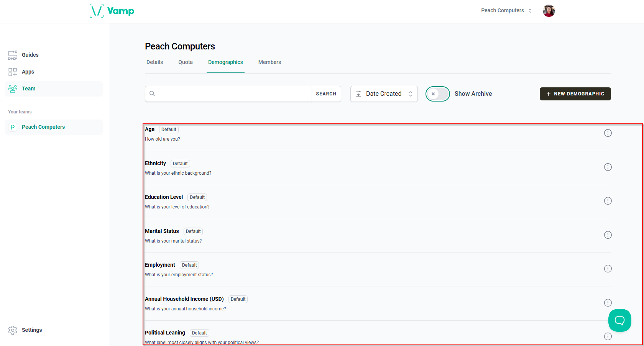Enable the Show Archive toggle
This screenshot has height=346, width=644.
point(437,93)
